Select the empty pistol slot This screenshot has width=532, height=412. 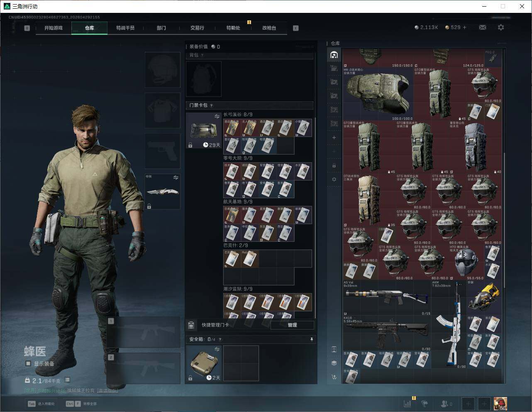pyautogui.click(x=163, y=151)
